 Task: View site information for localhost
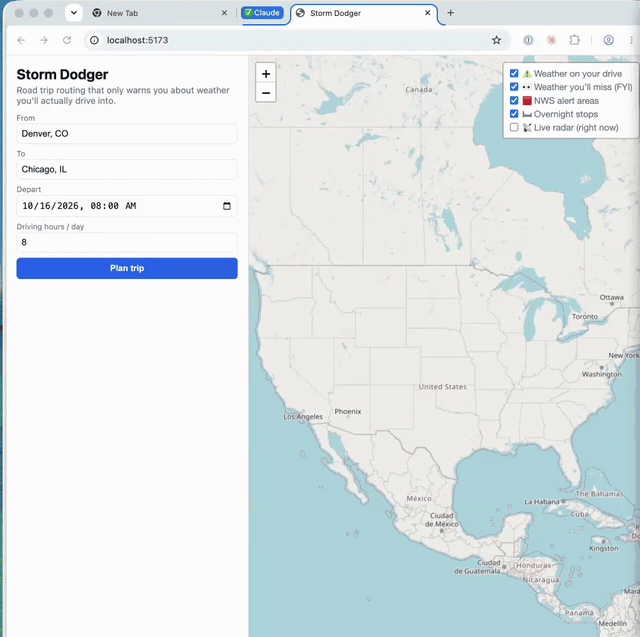tap(94, 40)
